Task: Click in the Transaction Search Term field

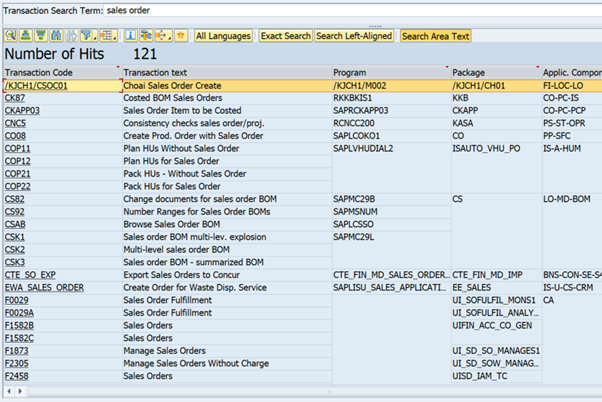Action: tap(350, 9)
